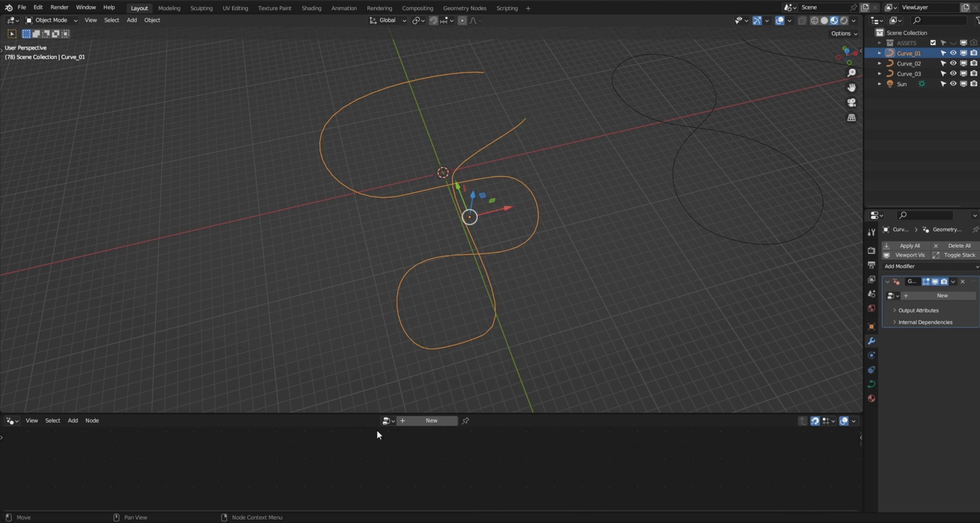Open the Modifiers wrench tab icon

871,341
